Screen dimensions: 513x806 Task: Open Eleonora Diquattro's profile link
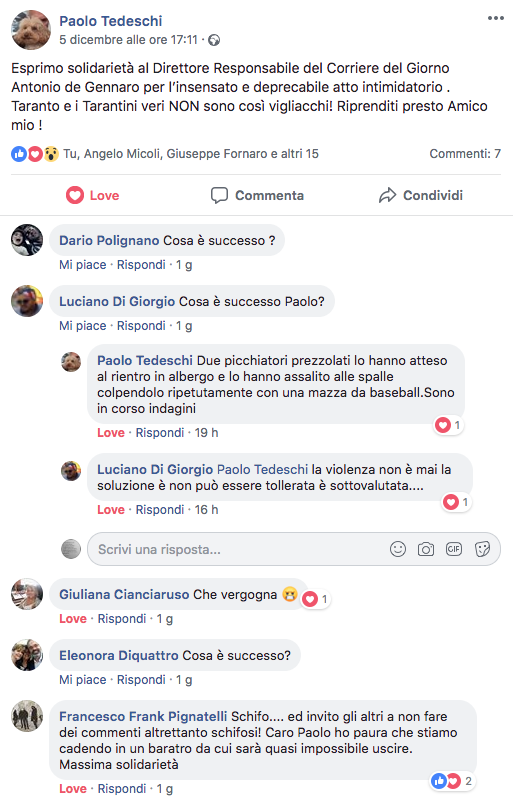tap(118, 655)
